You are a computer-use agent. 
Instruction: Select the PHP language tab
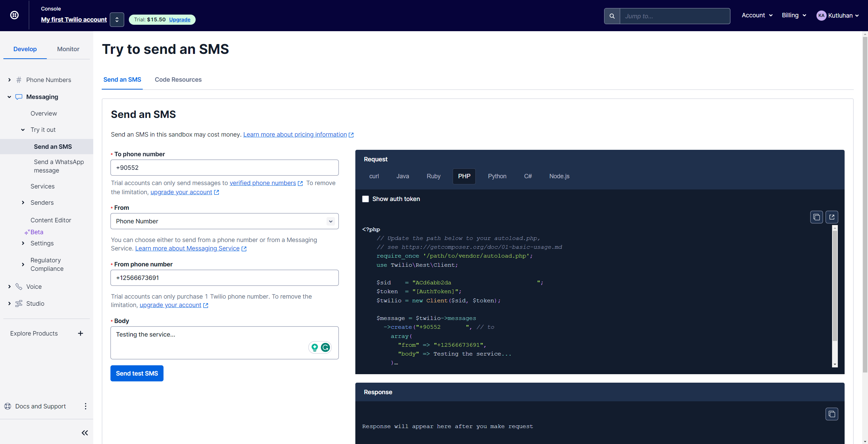464,176
